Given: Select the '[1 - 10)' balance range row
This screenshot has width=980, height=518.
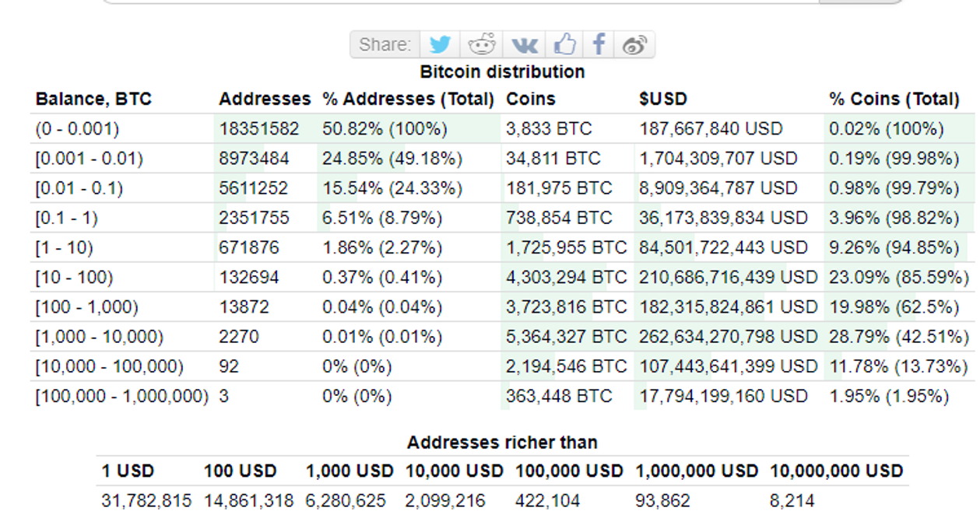Looking at the screenshot, I should click(64, 248).
